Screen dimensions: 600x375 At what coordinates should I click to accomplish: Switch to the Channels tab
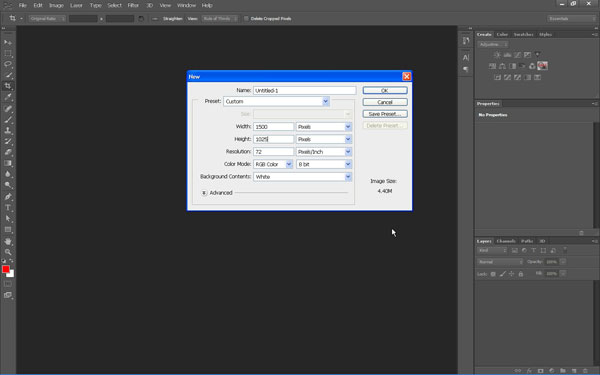506,241
